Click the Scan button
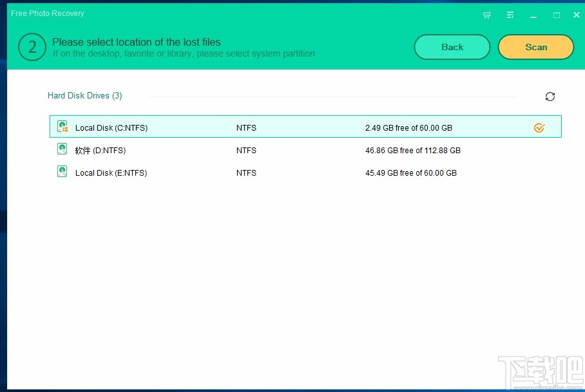585x392 pixels. click(x=536, y=47)
